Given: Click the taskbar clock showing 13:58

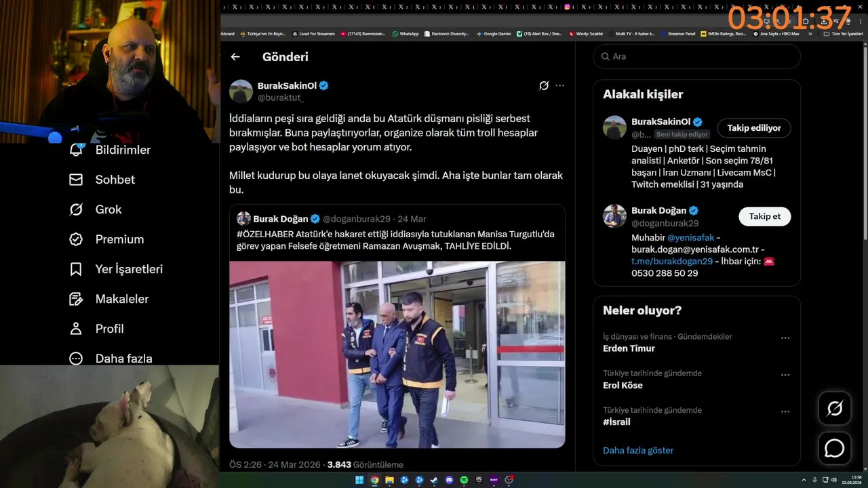Looking at the screenshot, I should coord(850,480).
